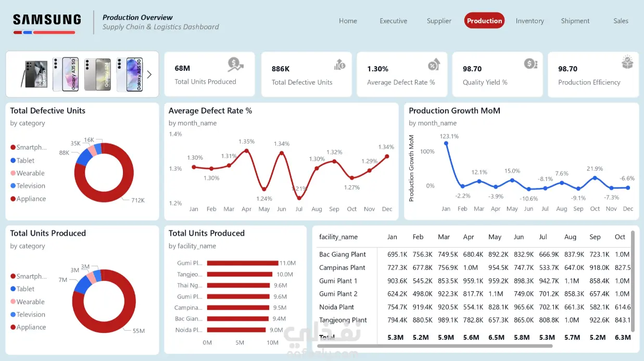Screen dimensions: 644x361
Task: Show next products with carousel arrow
Action: coord(149,74)
